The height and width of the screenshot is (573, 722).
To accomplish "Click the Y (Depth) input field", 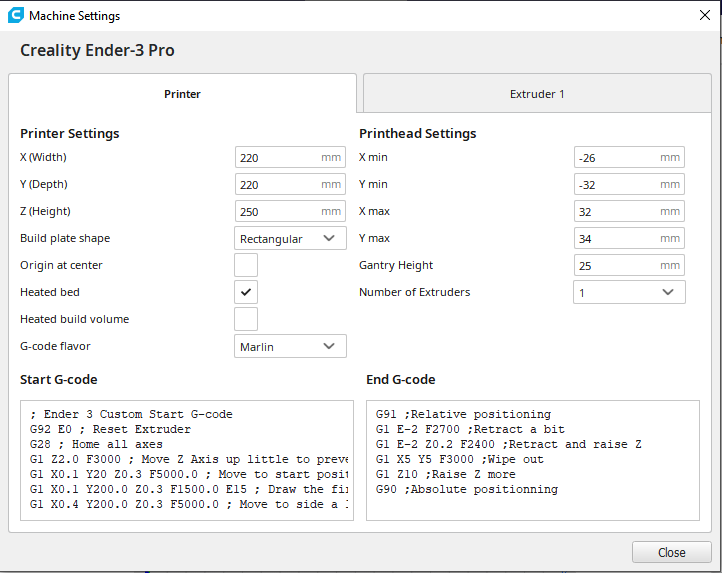I will coord(290,184).
